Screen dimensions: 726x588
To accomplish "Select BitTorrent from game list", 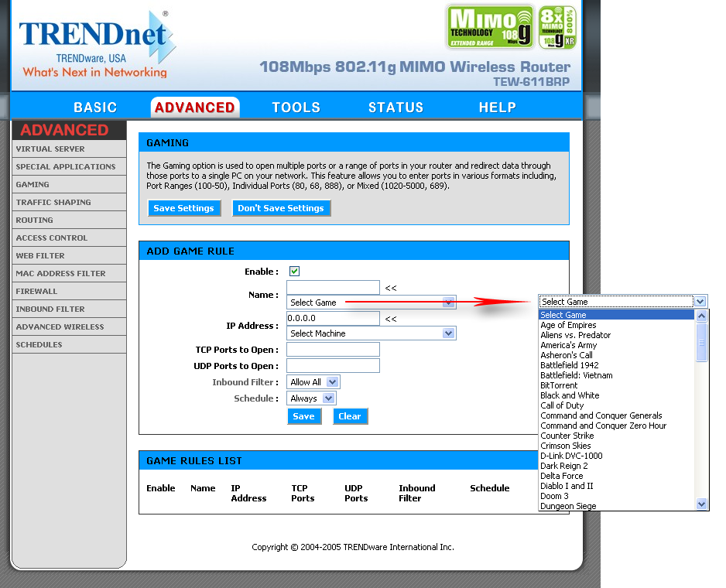I will pos(617,385).
